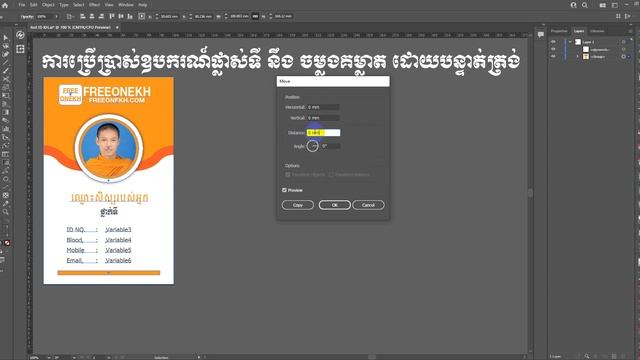Click the highlighted Distance field in Move dialog

(323, 133)
